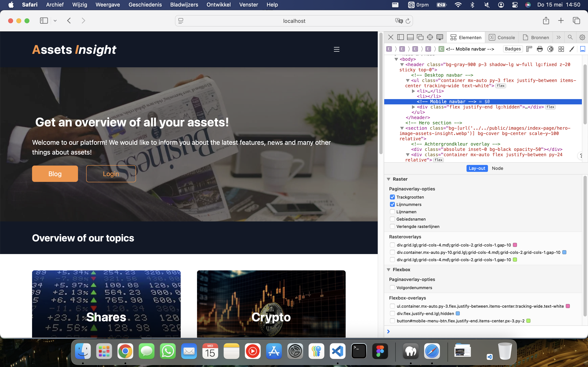This screenshot has height=367, width=588.
Task: Click the search magnifier in the inspector
Action: pyautogui.click(x=570, y=37)
